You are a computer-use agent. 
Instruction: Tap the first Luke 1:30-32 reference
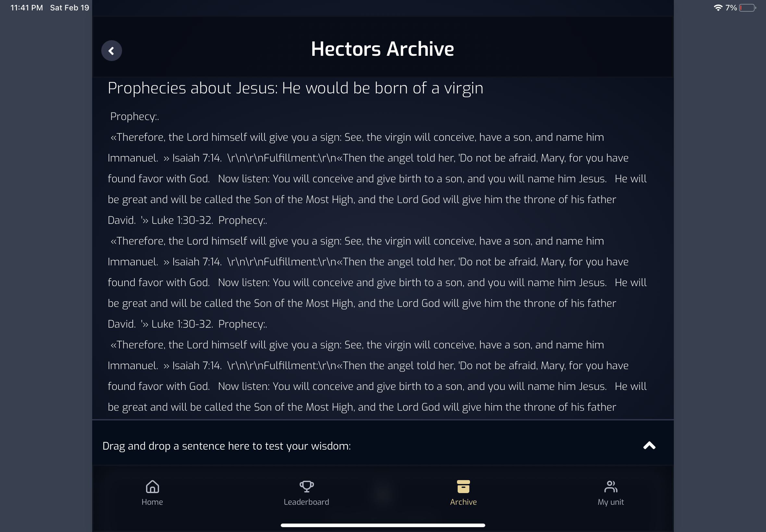pos(182,220)
